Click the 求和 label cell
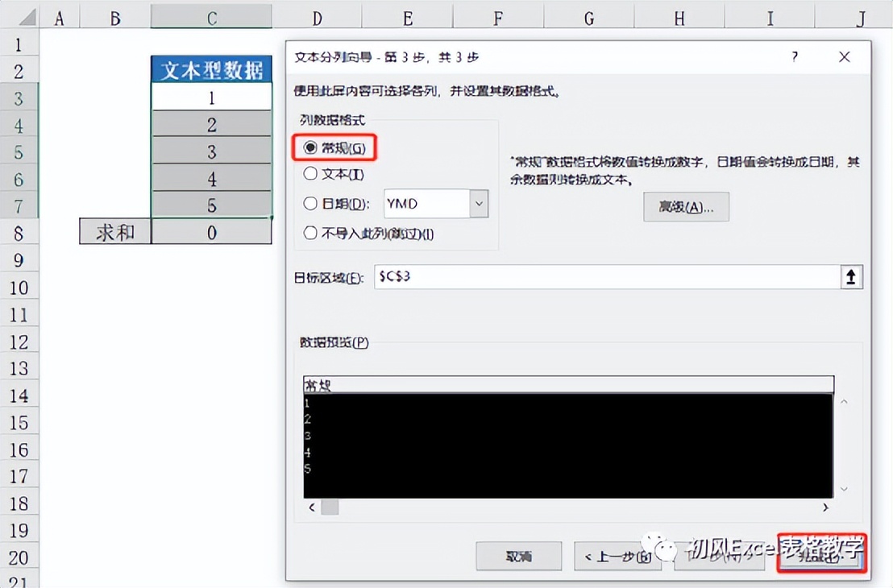The height and width of the screenshot is (588, 893). [115, 232]
